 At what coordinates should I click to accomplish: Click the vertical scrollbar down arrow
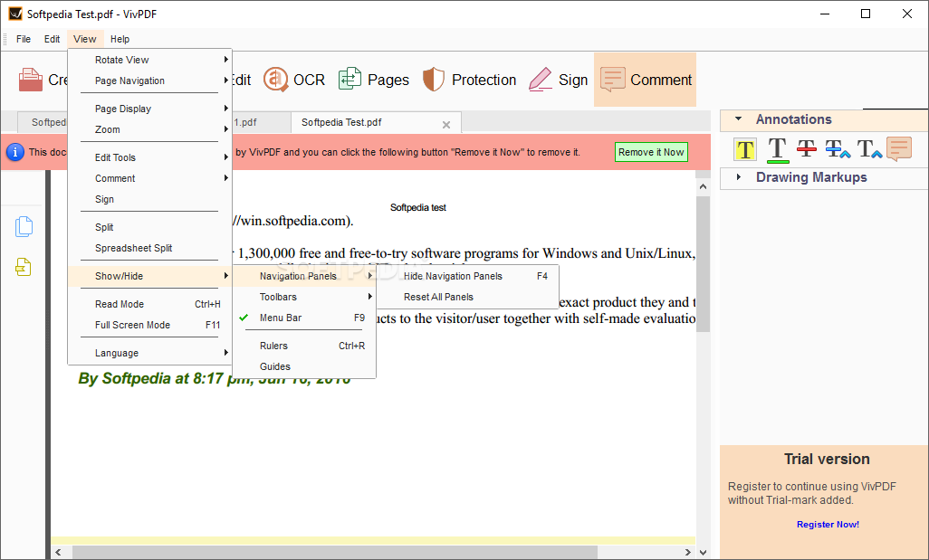[704, 552]
